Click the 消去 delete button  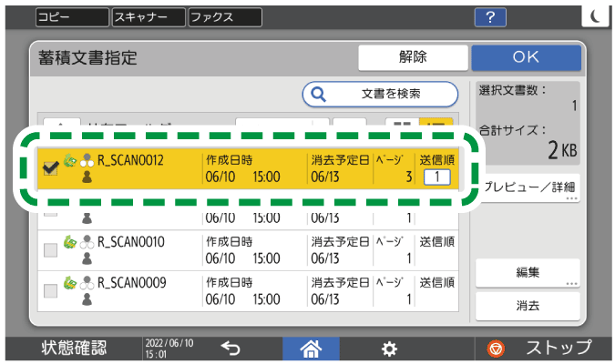click(x=528, y=306)
